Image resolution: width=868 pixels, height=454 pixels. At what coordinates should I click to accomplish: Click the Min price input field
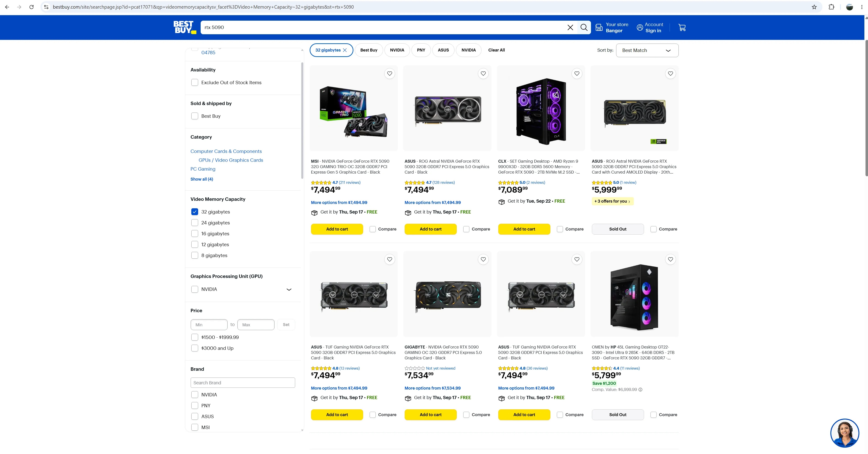pyautogui.click(x=209, y=324)
